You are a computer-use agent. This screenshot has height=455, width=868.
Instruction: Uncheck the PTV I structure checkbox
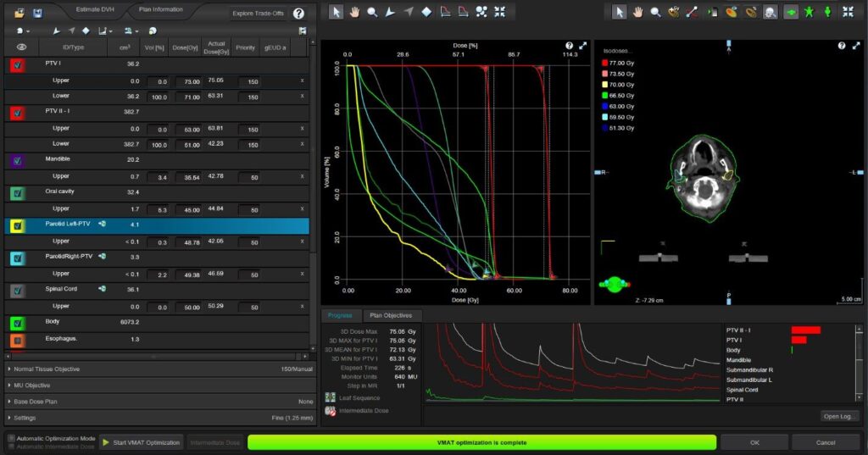[x=17, y=64]
